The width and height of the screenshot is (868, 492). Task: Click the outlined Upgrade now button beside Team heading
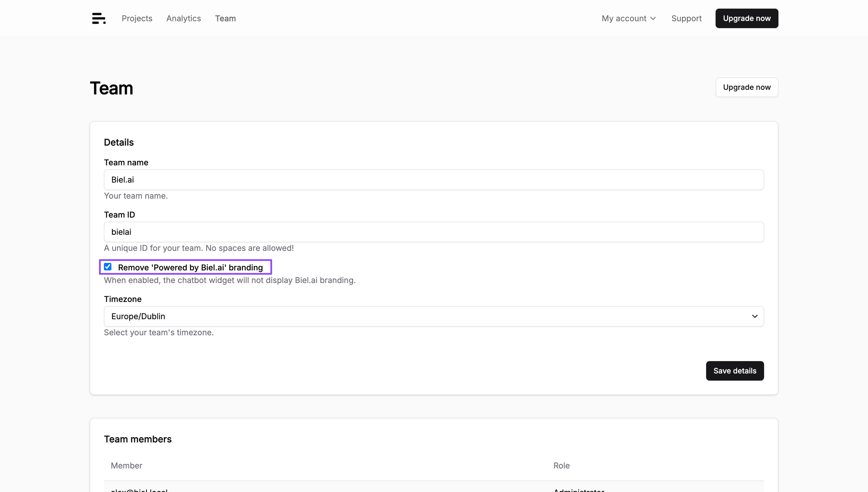click(x=747, y=87)
